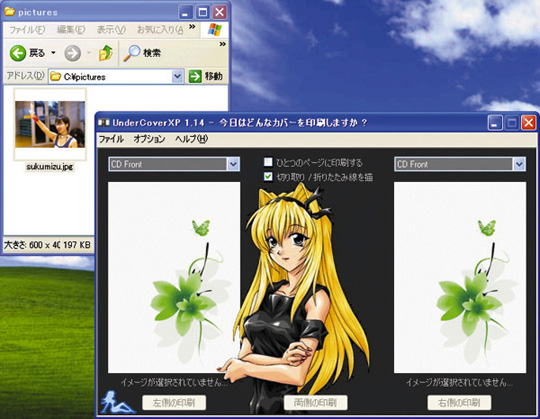This screenshot has height=419, width=540.
Task: Expand the hidden menu items chevron in pictures menu bar
Action: tap(192, 27)
